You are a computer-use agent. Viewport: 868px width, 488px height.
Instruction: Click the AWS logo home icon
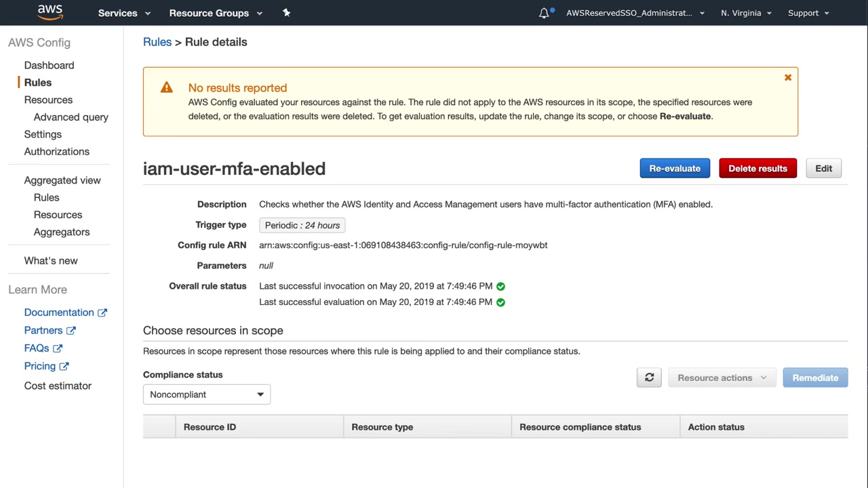point(50,12)
